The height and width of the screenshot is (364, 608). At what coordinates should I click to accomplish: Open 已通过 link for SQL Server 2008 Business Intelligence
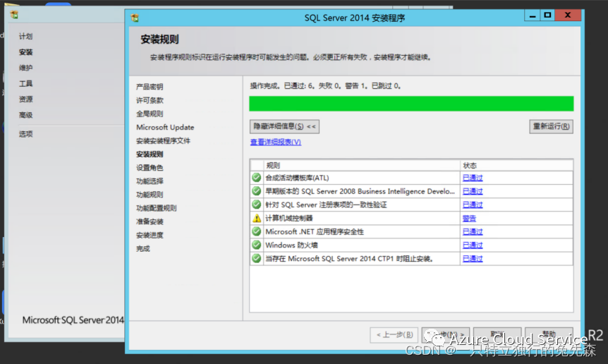(473, 191)
